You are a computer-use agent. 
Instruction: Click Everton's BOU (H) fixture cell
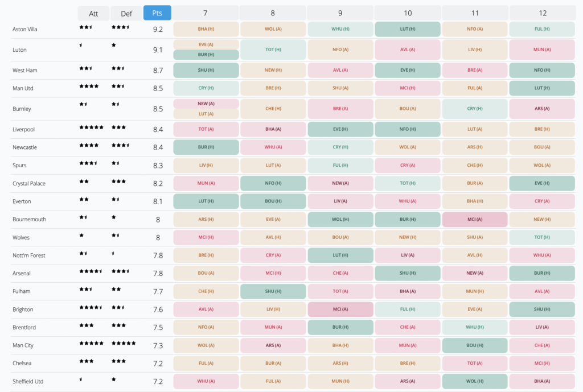(273, 201)
